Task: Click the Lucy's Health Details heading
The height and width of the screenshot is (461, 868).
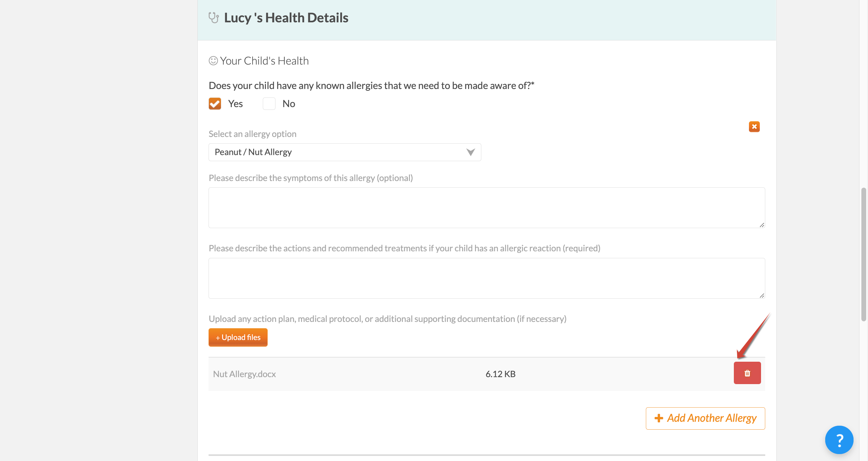Action: 286,17
